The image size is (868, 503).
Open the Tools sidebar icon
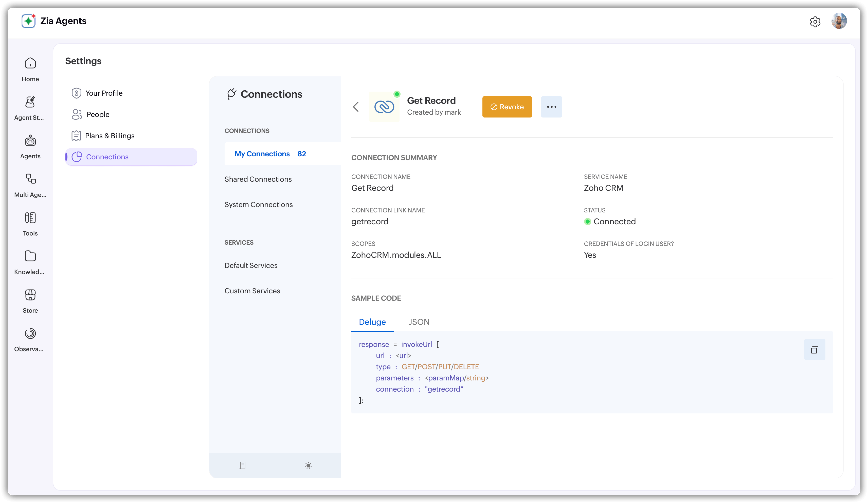coord(30,223)
